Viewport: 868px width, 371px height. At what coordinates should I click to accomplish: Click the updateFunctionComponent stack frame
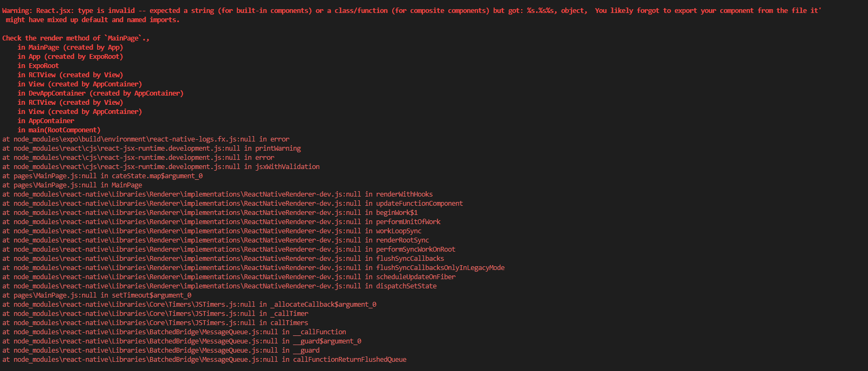(x=233, y=204)
